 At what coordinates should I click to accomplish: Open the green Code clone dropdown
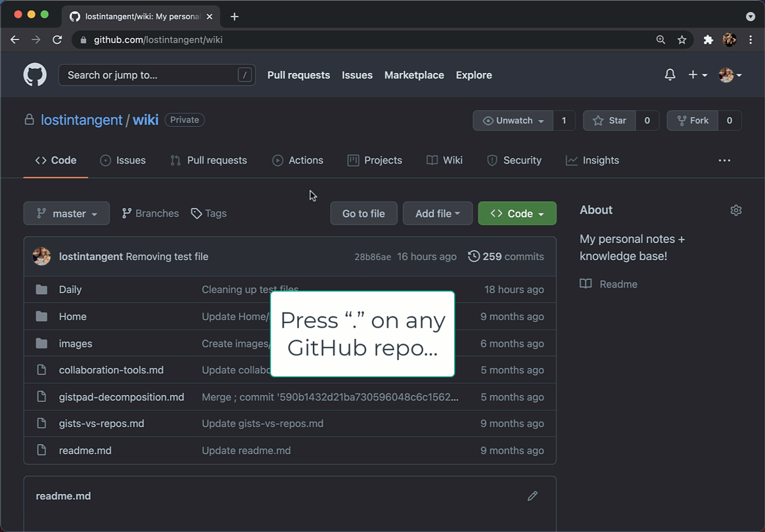click(x=517, y=213)
